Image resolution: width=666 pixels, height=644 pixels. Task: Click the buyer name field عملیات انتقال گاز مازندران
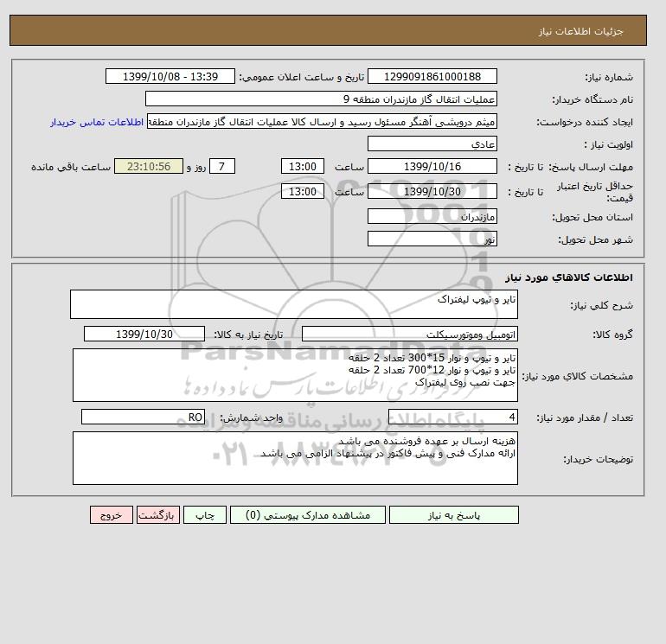tap(321, 99)
